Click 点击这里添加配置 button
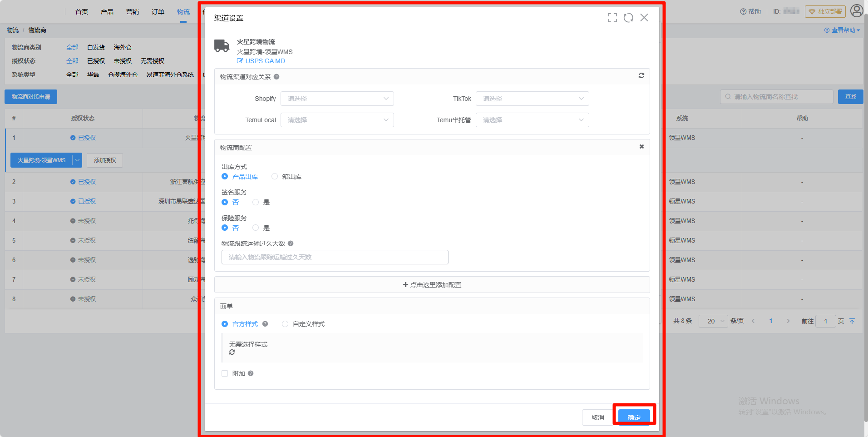The width and height of the screenshot is (868, 437). click(x=432, y=285)
